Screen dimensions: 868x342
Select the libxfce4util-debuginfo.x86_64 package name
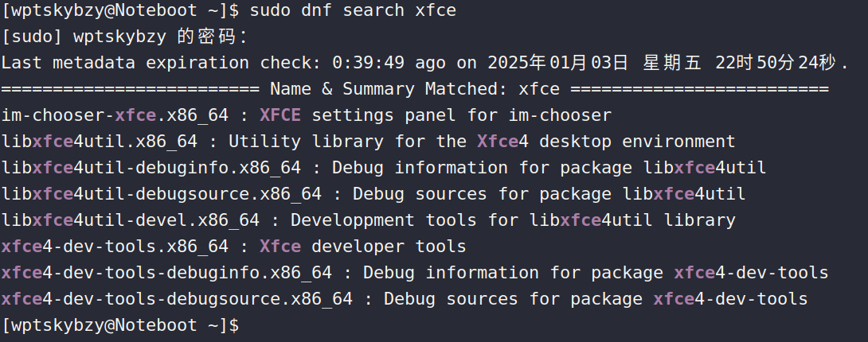[x=151, y=168]
